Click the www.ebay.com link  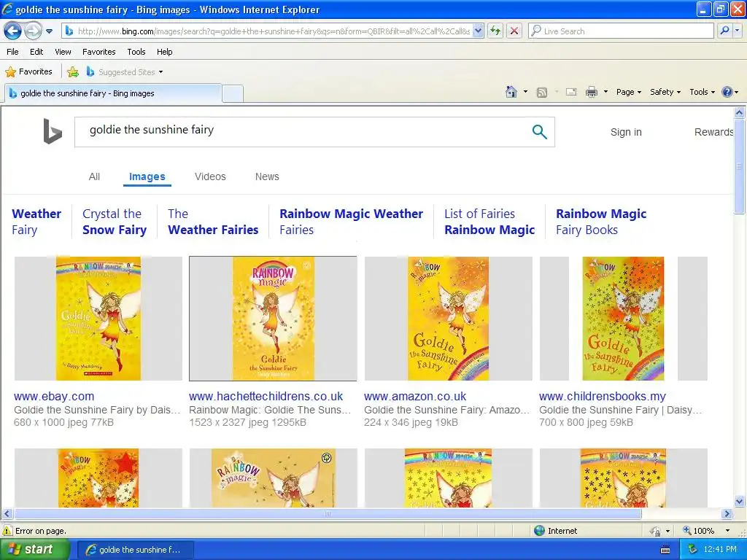[x=54, y=396]
